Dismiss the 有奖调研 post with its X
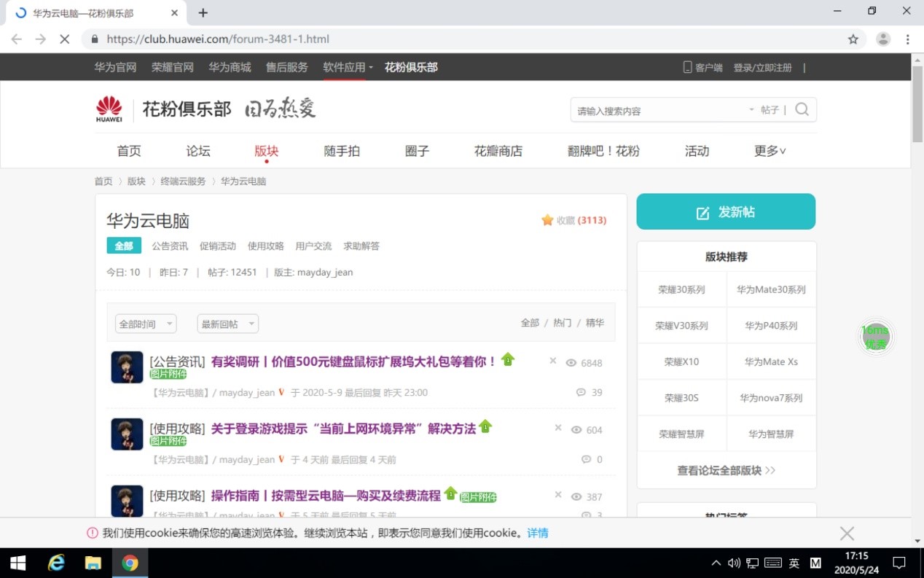This screenshot has height=578, width=924. click(552, 361)
